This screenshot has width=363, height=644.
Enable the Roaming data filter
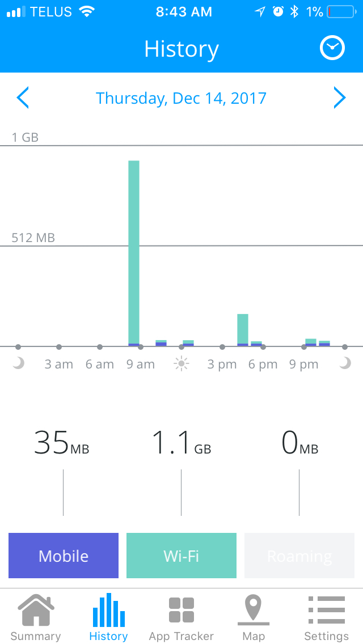(x=299, y=556)
